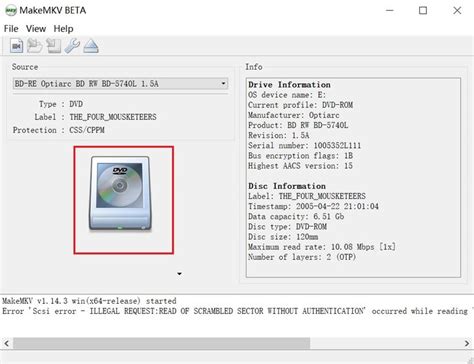Screen dimensions: 474x364
Task: Open Preferences via the wrench icon
Action: 72,46
